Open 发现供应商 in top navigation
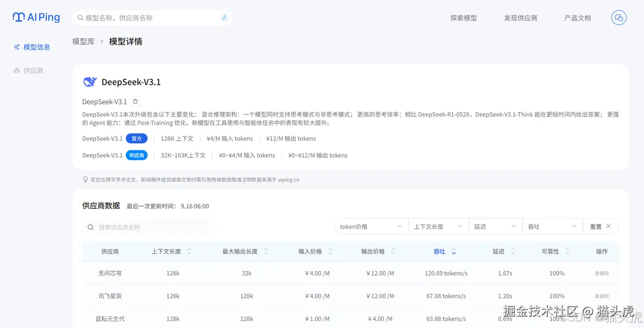 (521, 18)
